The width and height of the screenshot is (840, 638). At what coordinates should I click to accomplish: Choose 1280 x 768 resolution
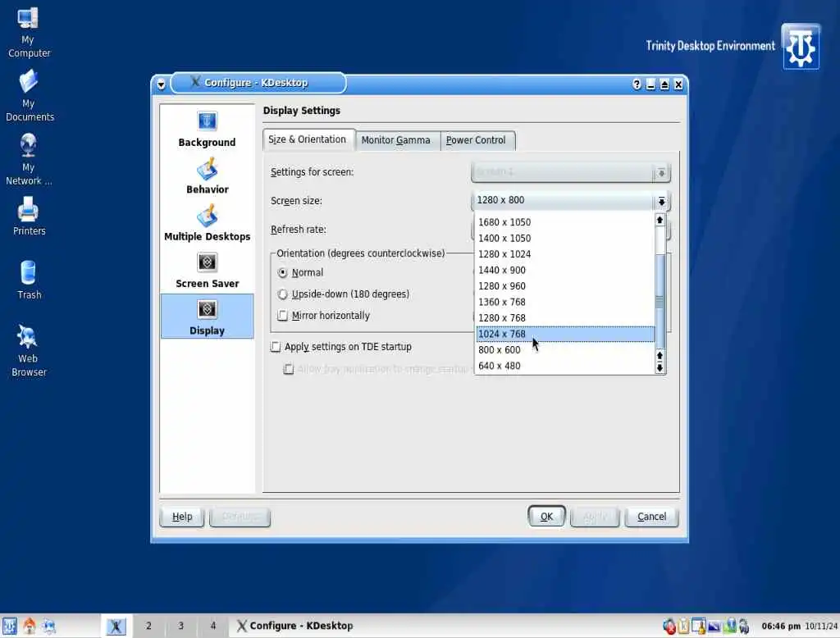564,318
